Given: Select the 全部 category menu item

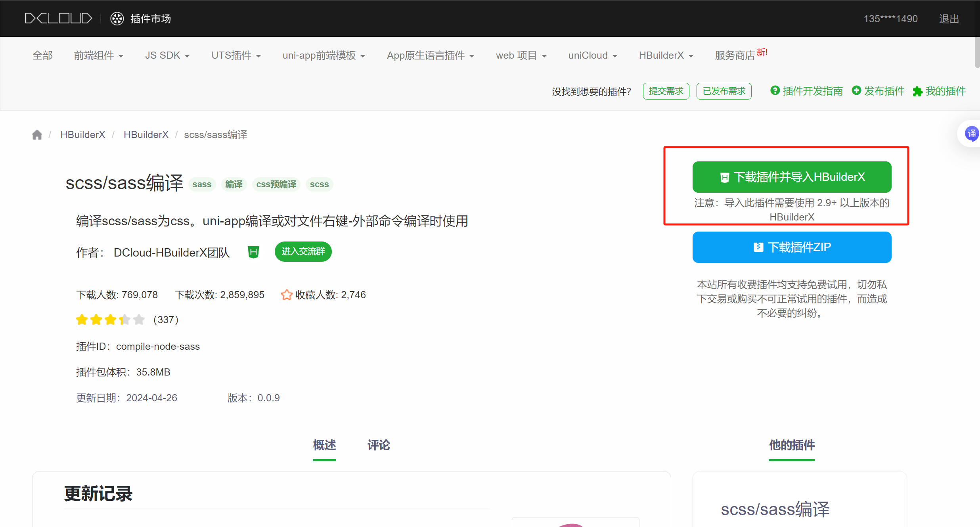Looking at the screenshot, I should [42, 56].
